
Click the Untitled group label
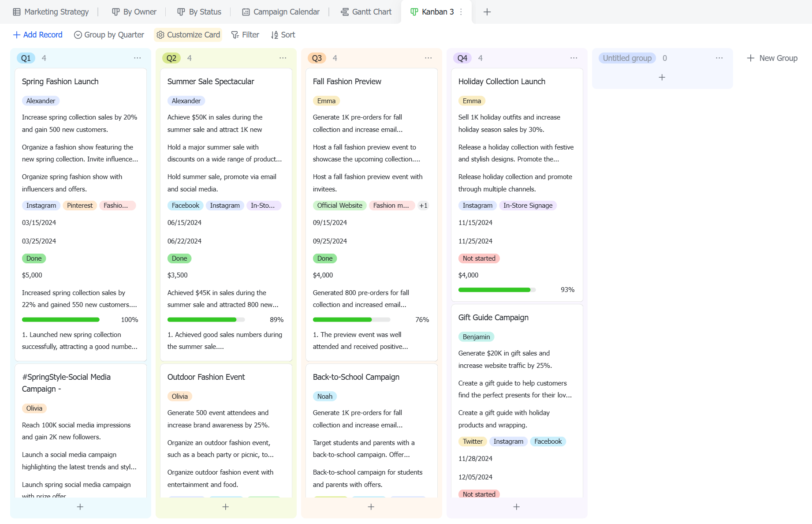(627, 58)
